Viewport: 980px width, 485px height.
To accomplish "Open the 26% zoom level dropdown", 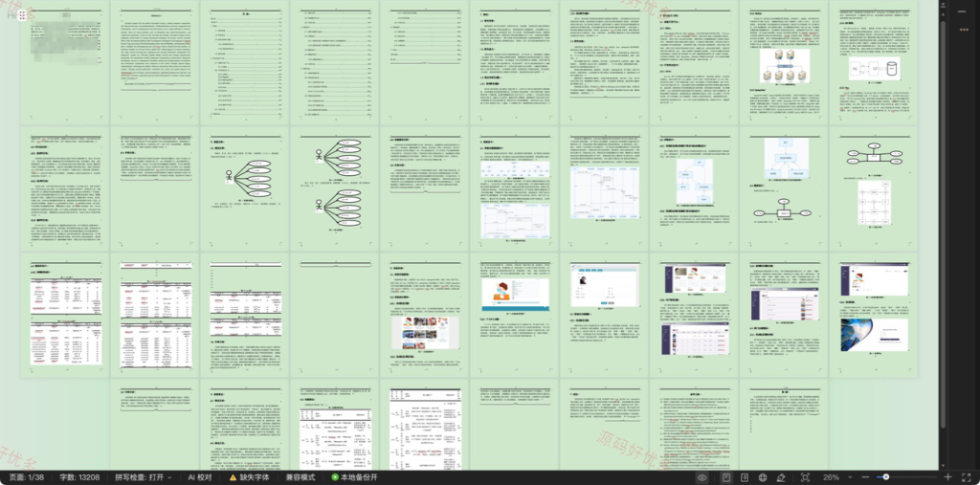I will pos(835,477).
